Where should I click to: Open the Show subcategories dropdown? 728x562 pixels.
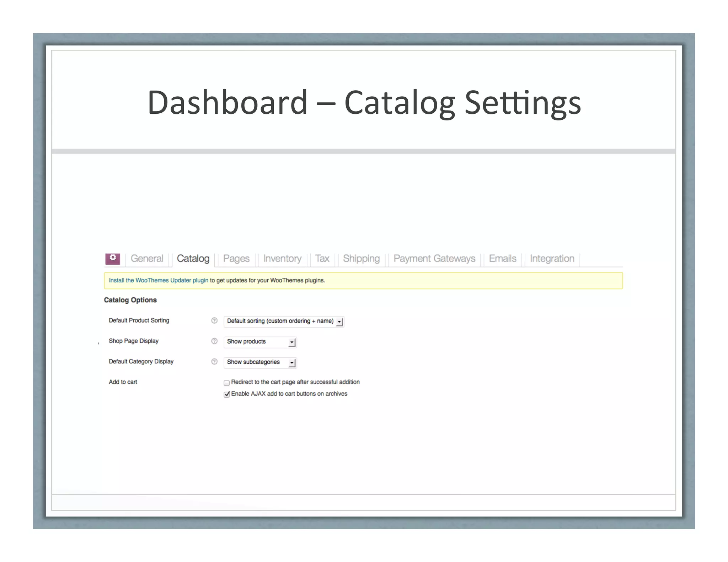pyautogui.click(x=260, y=362)
